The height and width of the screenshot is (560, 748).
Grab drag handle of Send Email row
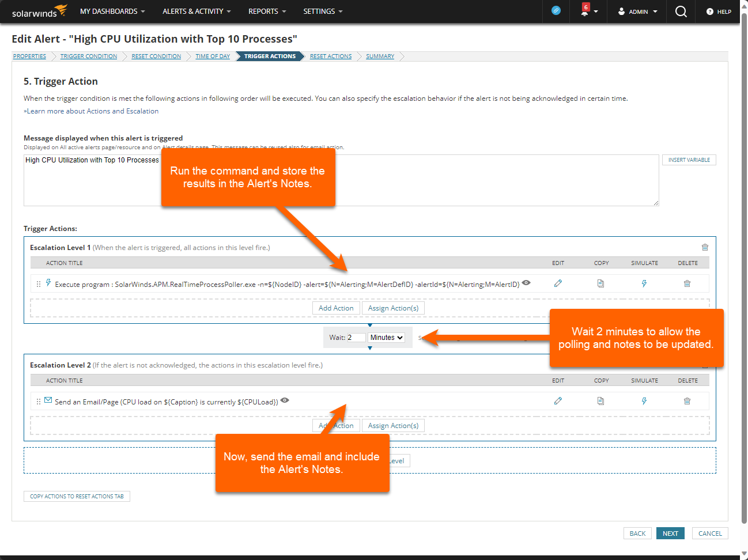point(39,402)
